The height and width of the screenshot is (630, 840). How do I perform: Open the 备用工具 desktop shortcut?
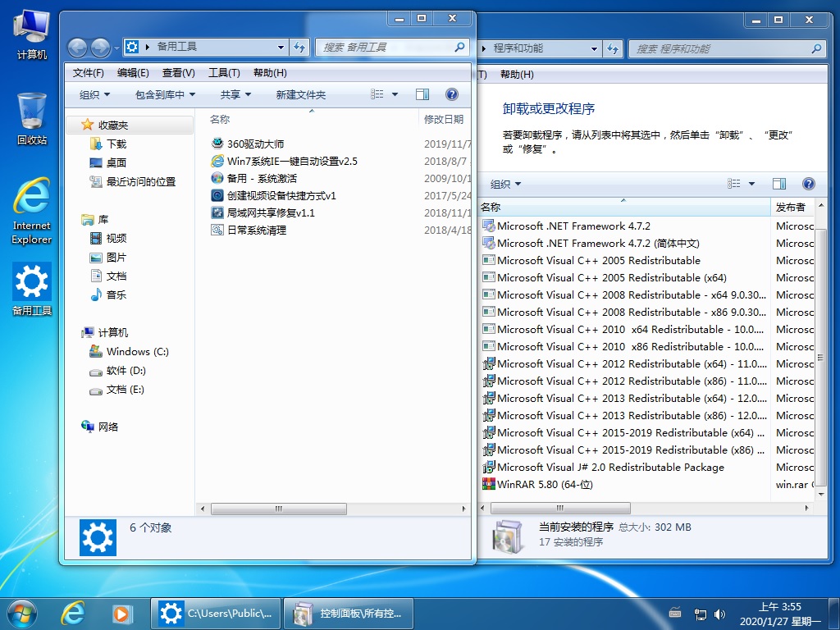pyautogui.click(x=32, y=289)
